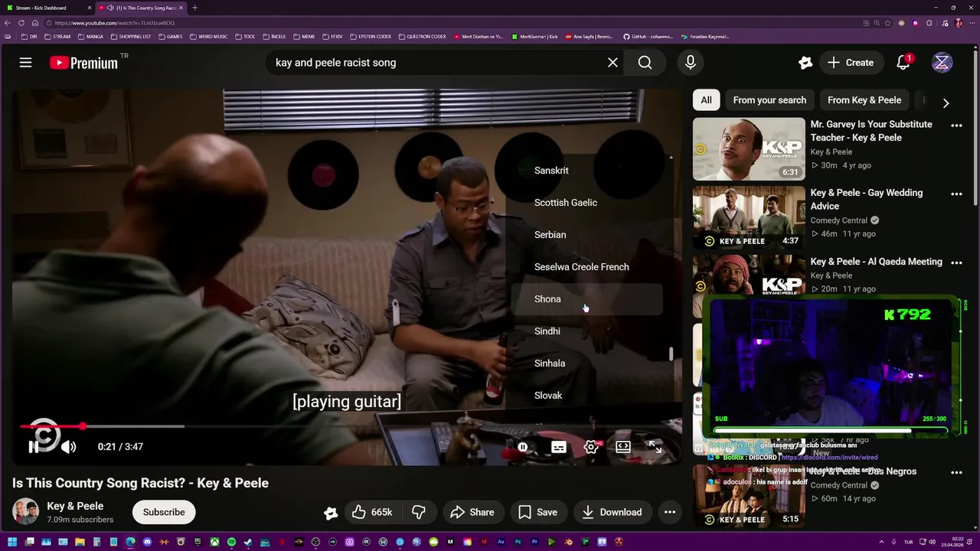Open the WEIRD MUSIC bookmarks folder
980x551 pixels.
click(x=209, y=37)
